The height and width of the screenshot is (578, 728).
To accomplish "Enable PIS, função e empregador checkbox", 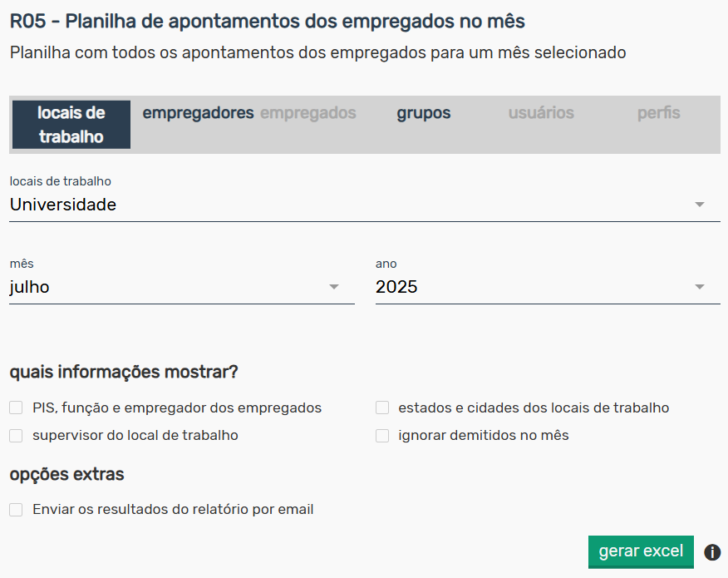I will 16,408.
